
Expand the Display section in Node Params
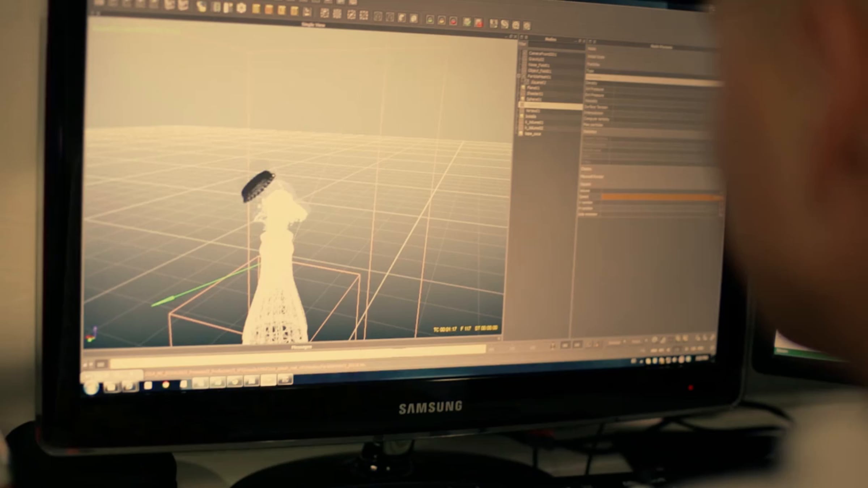pyautogui.click(x=586, y=169)
